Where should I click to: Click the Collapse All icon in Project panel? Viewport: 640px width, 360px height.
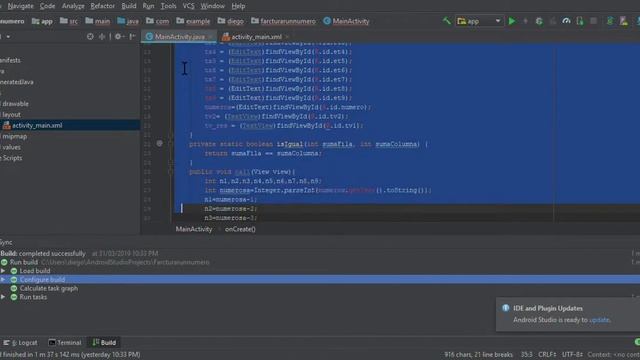click(x=102, y=37)
